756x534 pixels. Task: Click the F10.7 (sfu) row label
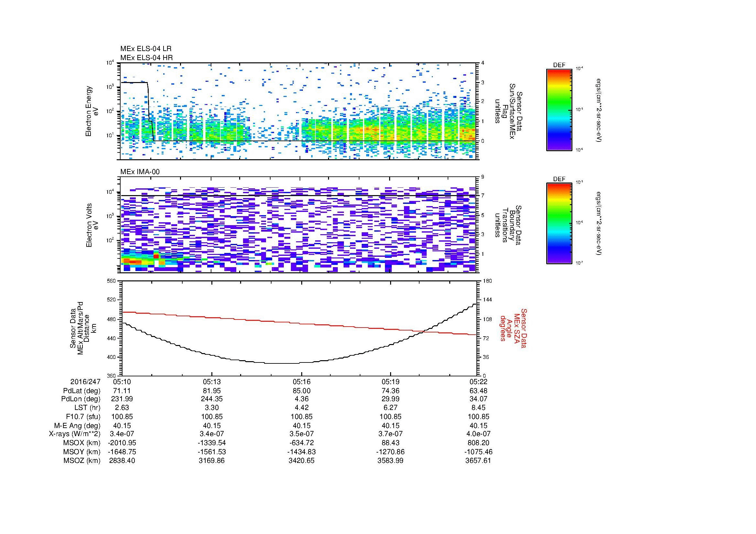83,416
